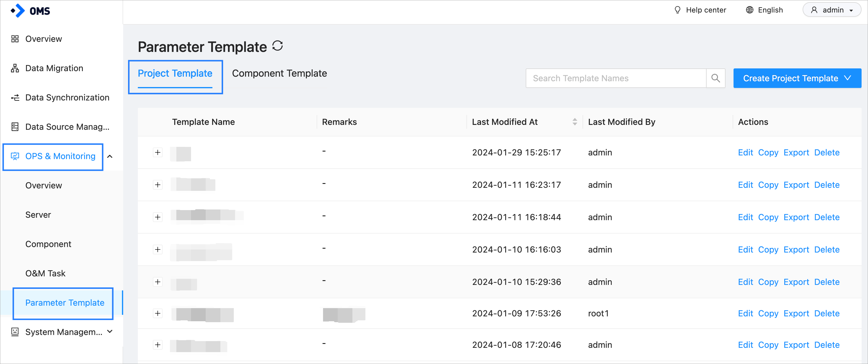Image resolution: width=868 pixels, height=364 pixels.
Task: Expand the row last modified by root1
Action: [x=158, y=314]
